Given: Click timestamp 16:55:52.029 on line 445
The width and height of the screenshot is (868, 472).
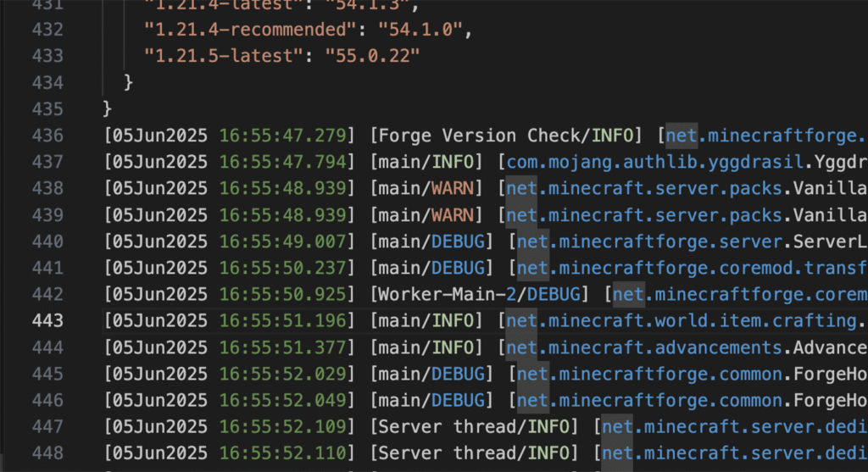Looking at the screenshot, I should [283, 374].
